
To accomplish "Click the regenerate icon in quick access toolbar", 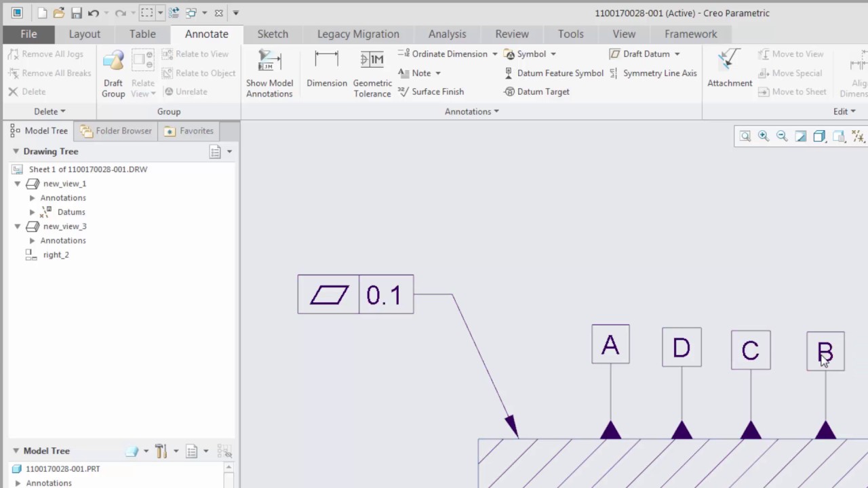I will click(x=174, y=13).
